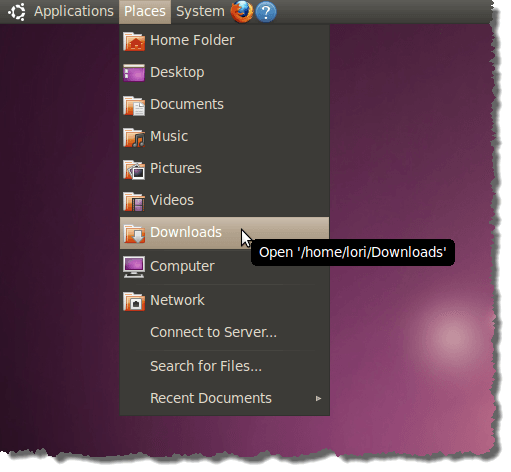The image size is (511, 472).
Task: Click the Music folder icon
Action: [134, 137]
